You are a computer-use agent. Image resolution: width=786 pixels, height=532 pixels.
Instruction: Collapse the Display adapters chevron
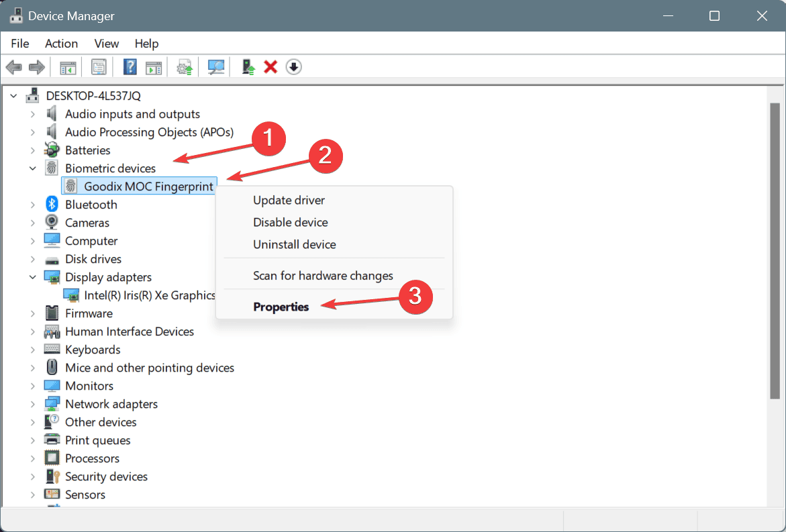click(33, 277)
